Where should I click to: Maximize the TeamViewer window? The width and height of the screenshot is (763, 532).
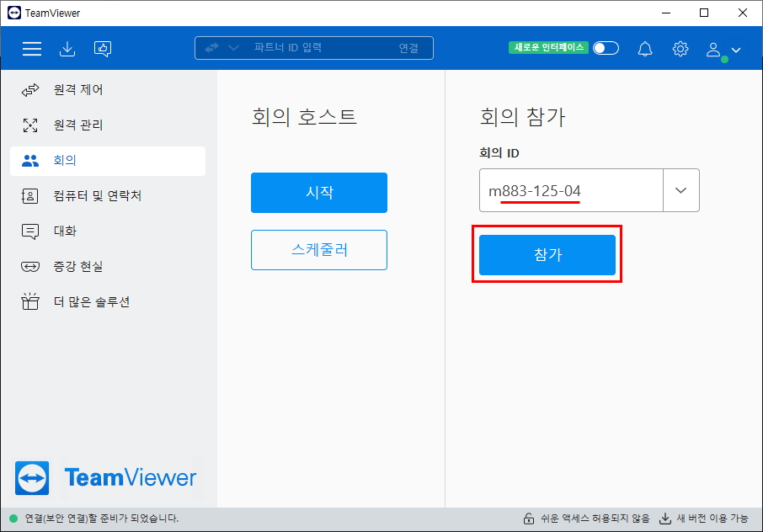pyautogui.click(x=704, y=13)
